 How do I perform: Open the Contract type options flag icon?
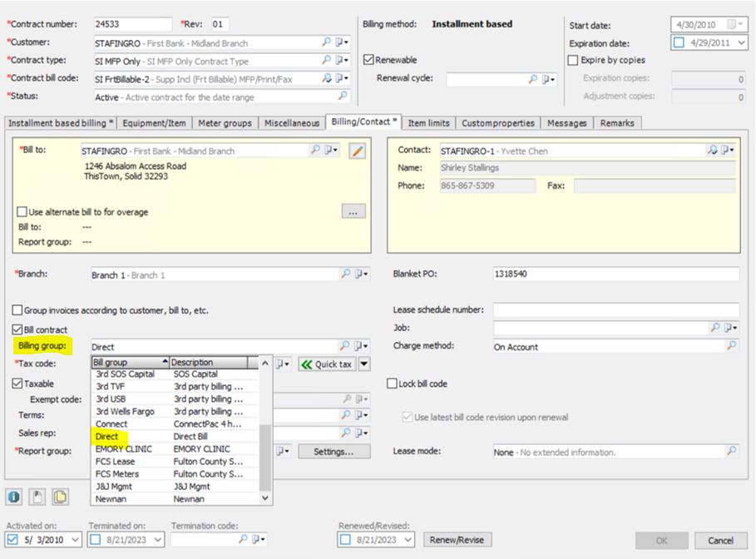(342, 60)
